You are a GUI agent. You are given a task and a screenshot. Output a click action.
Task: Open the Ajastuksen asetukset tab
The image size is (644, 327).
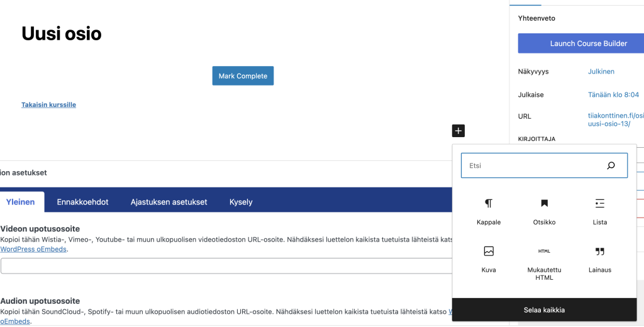coord(169,202)
